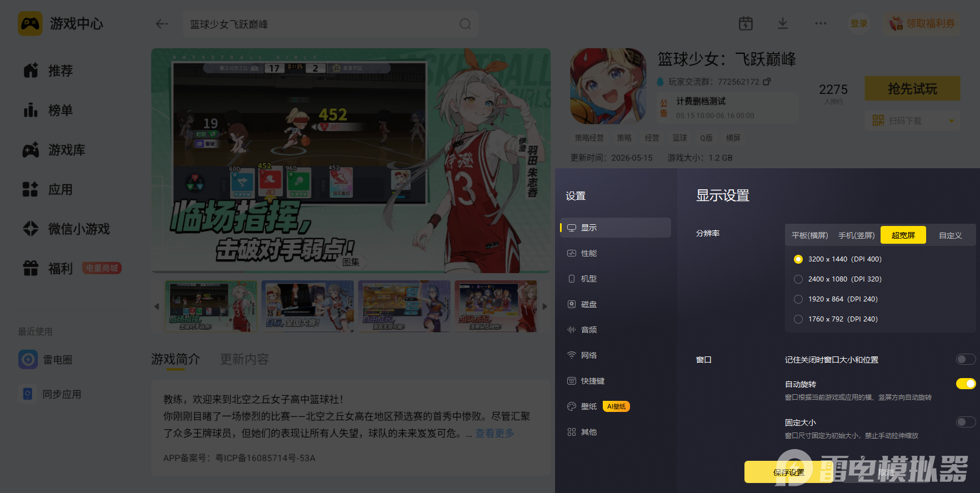Click the 计费删档测试 announcement
This screenshot has height=493, width=980.
[726, 108]
